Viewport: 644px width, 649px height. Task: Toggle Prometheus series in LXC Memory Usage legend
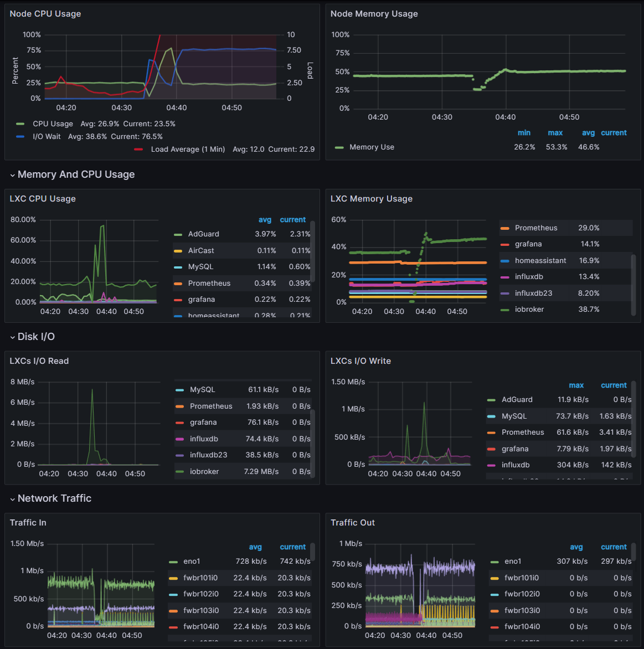(x=536, y=228)
